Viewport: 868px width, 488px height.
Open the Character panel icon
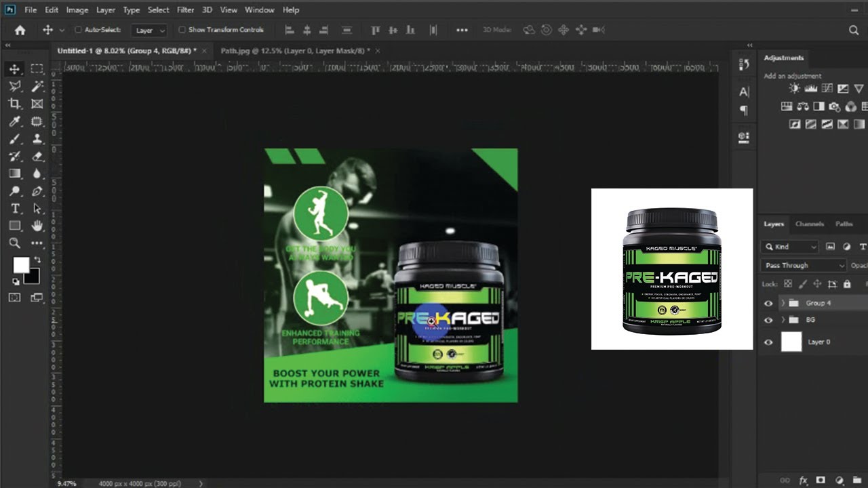(x=744, y=92)
